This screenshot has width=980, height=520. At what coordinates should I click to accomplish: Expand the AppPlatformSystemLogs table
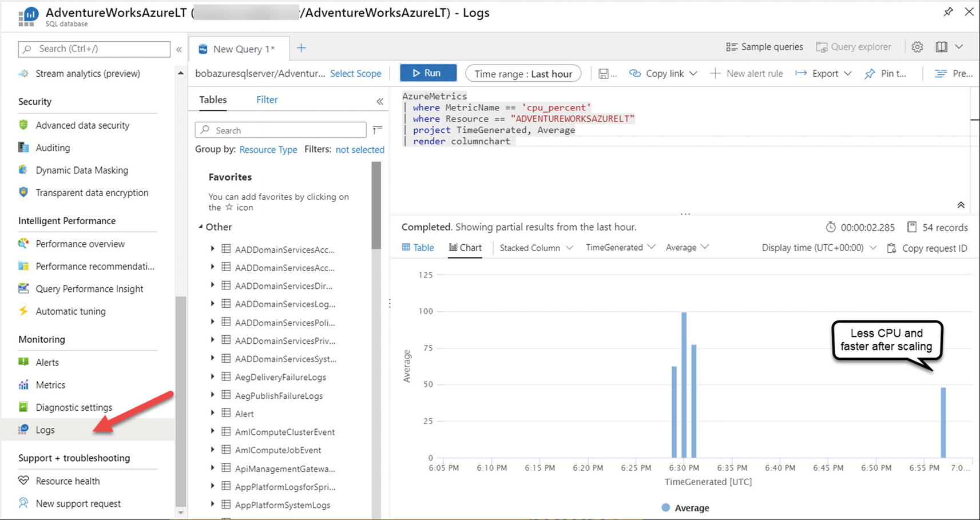pos(212,504)
